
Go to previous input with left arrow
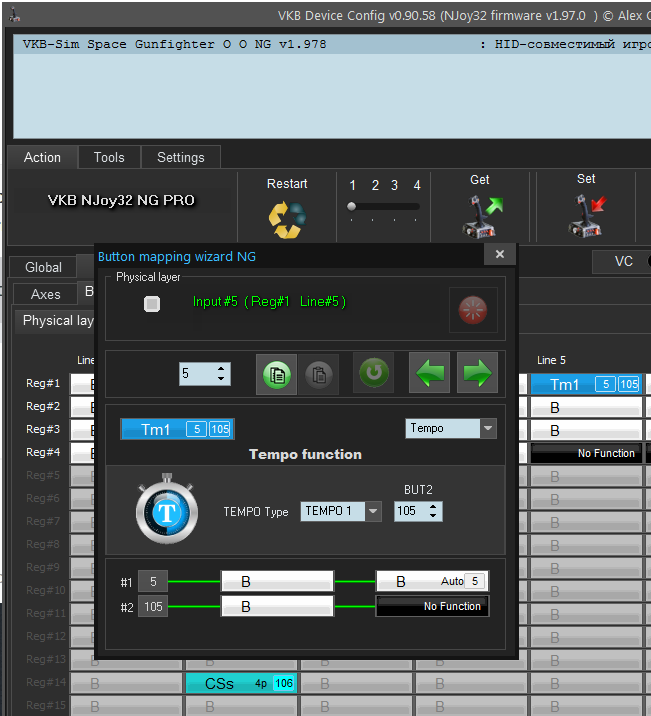point(430,373)
